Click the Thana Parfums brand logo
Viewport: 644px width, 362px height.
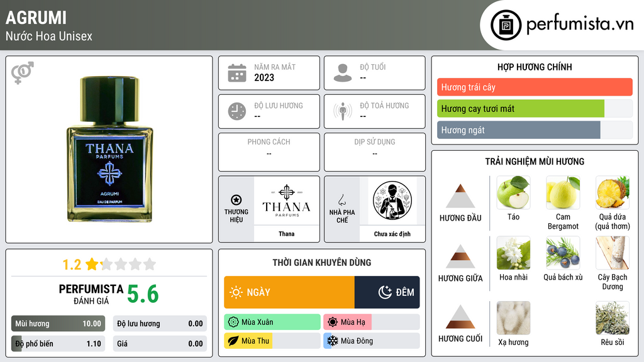[x=287, y=200]
